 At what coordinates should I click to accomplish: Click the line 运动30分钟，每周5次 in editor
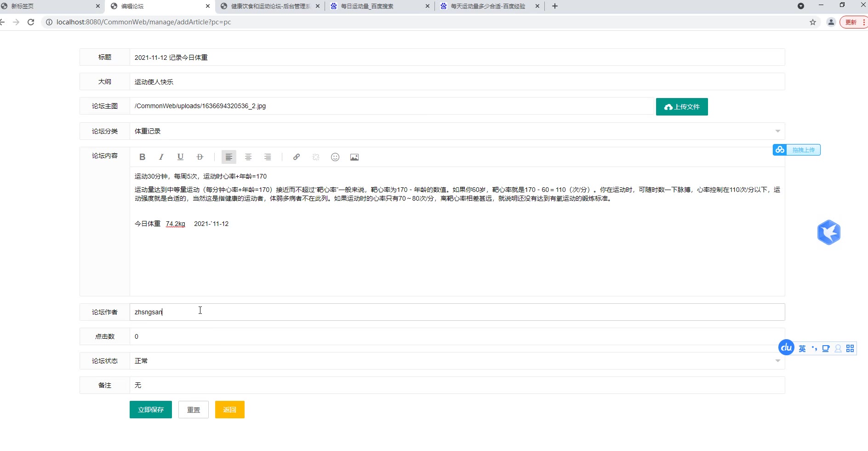(200, 176)
